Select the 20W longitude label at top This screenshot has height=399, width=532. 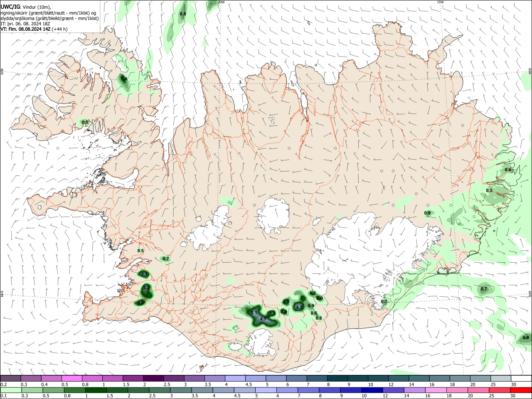tap(221, 2)
